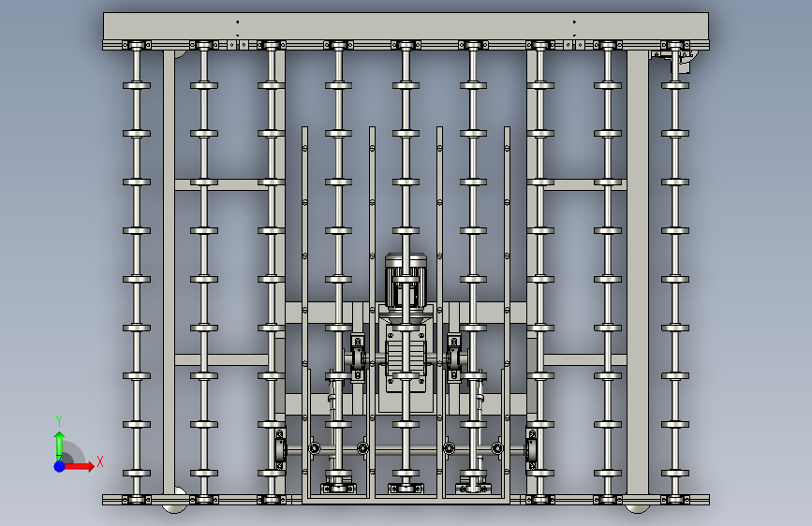Select the large top horizontal beam of the frame
This screenshot has height=526, width=812.
click(x=406, y=26)
